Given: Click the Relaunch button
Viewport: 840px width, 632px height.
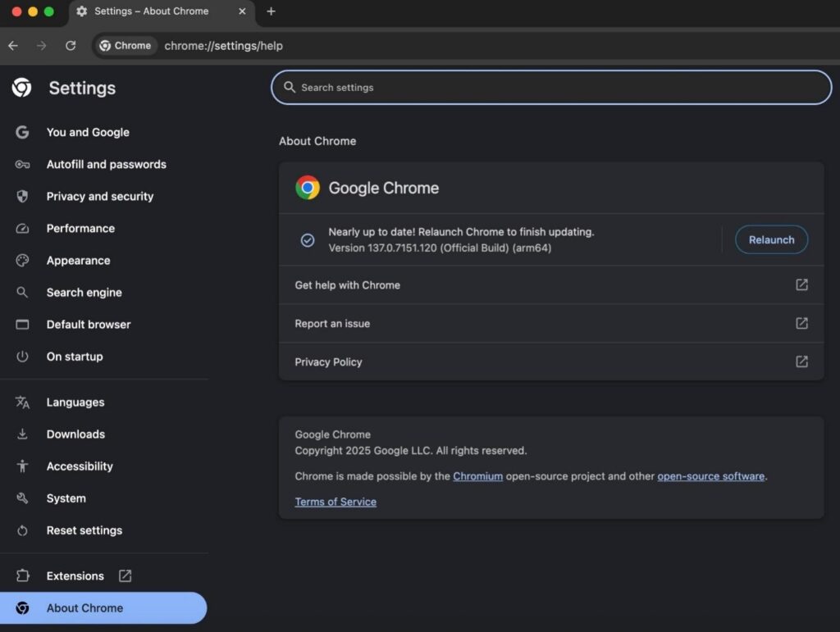Looking at the screenshot, I should tap(771, 239).
